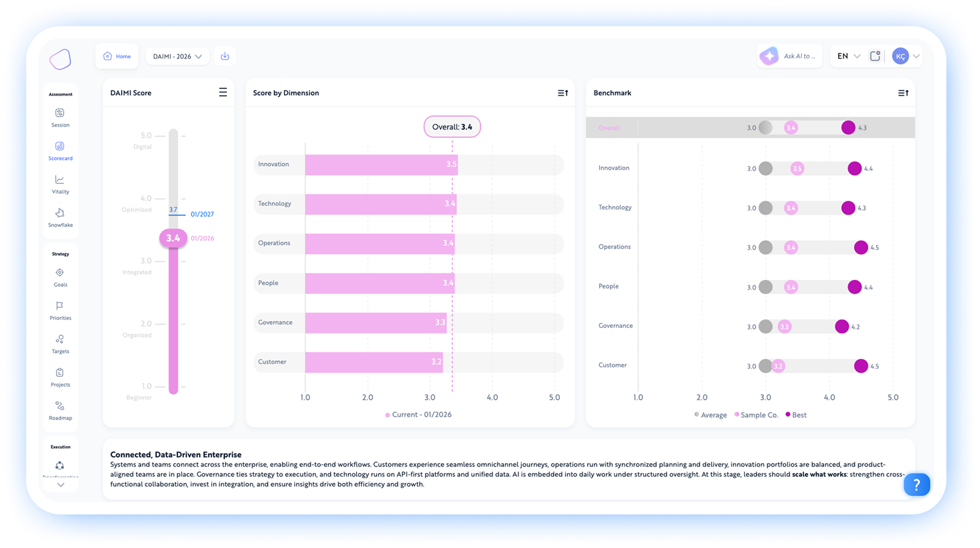Toggle Best series in Benchmark legend
Screen dimensions: 980x548
(796, 415)
